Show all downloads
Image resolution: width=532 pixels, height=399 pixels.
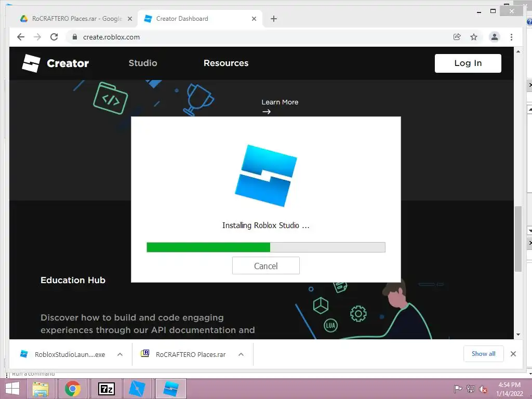coord(484,353)
